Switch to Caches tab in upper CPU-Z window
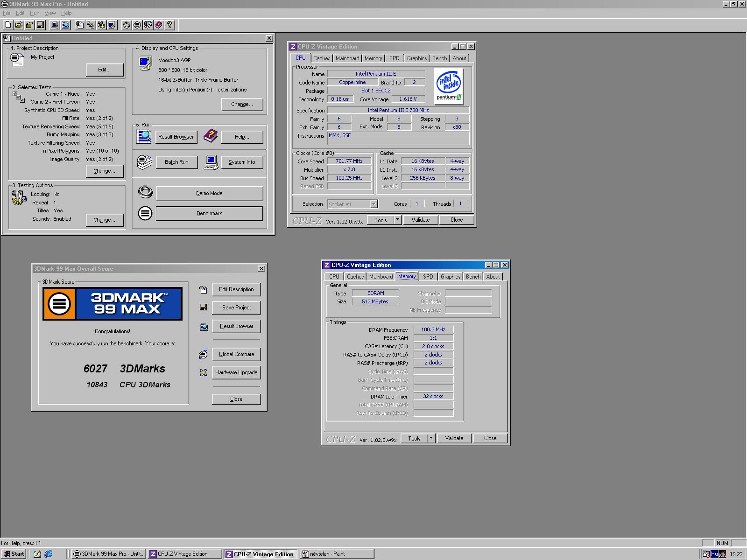Image resolution: width=747 pixels, height=560 pixels. [x=322, y=58]
